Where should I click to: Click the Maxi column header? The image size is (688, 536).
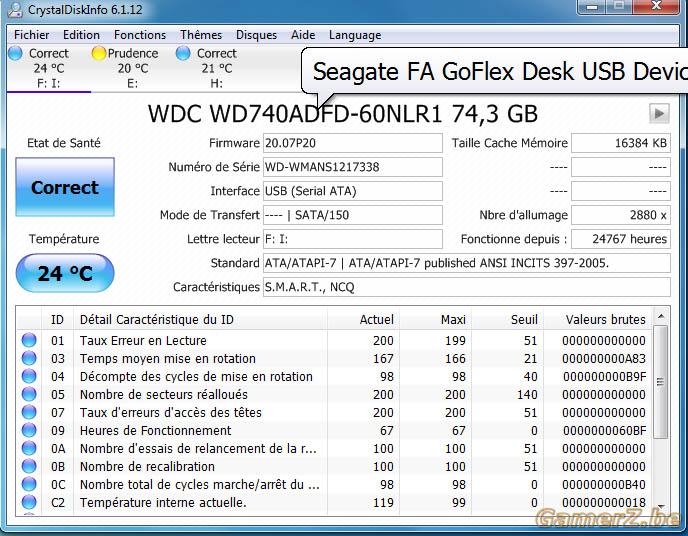435,319
